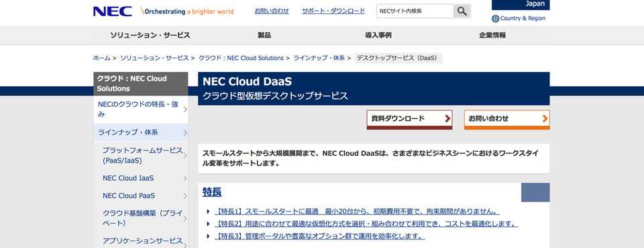Screen dimensions: 644x248
Task: Click chevron next to クラウド基盤構築
Action: [185, 218]
